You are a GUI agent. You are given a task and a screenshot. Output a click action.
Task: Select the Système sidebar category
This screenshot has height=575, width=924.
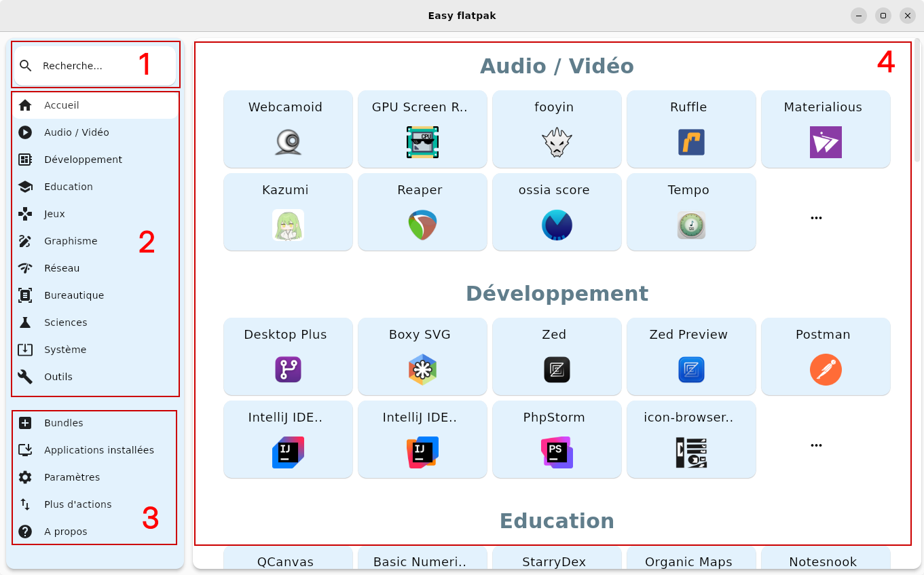(x=94, y=350)
